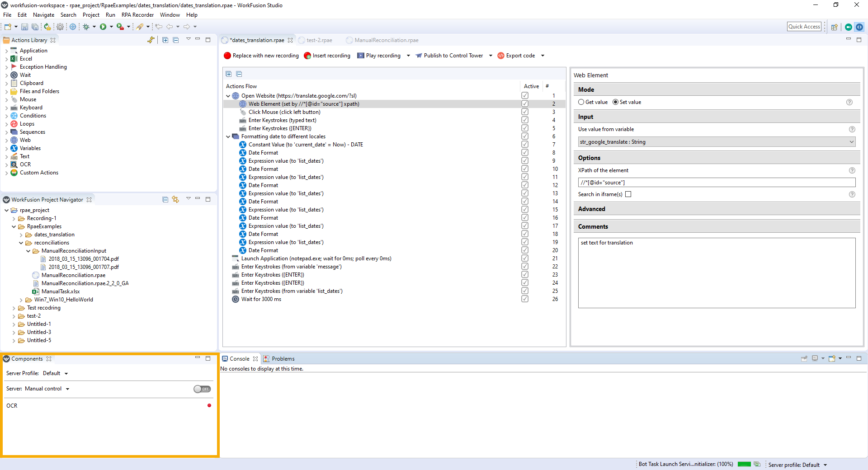Viewport: 868px width, 470px height.
Task: Click the new wizard toolbar icon
Action: click(8, 27)
